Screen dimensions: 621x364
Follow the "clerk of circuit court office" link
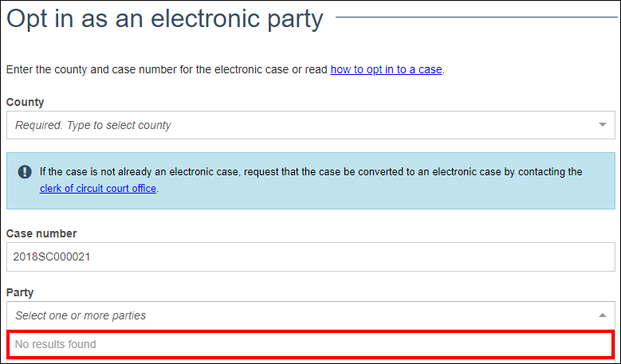pos(98,189)
